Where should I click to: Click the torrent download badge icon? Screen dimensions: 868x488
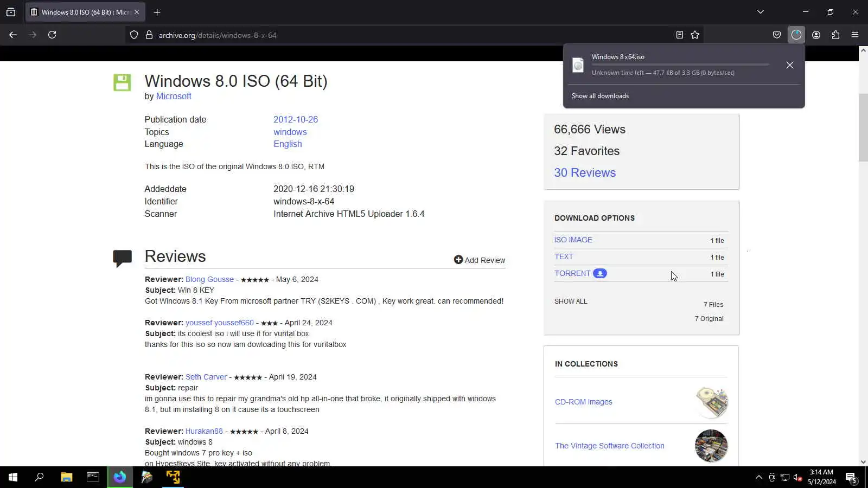(600, 273)
